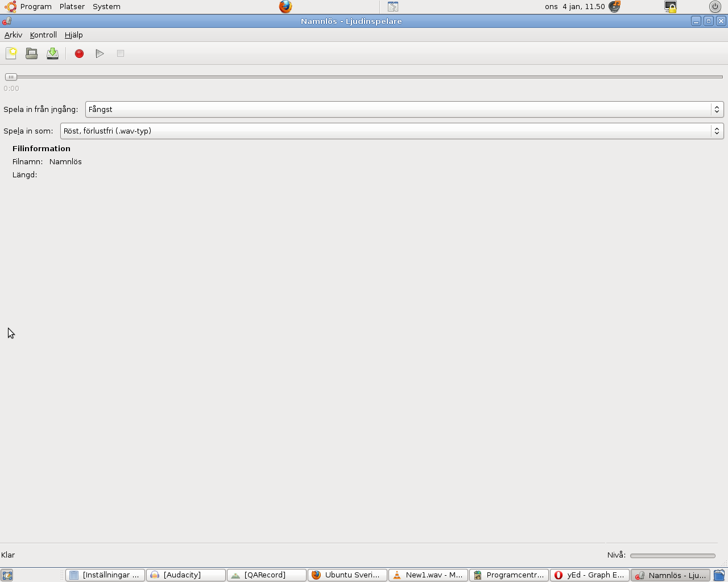Switch to the Inställningar taskbar window
728x582 pixels.
[x=105, y=575]
